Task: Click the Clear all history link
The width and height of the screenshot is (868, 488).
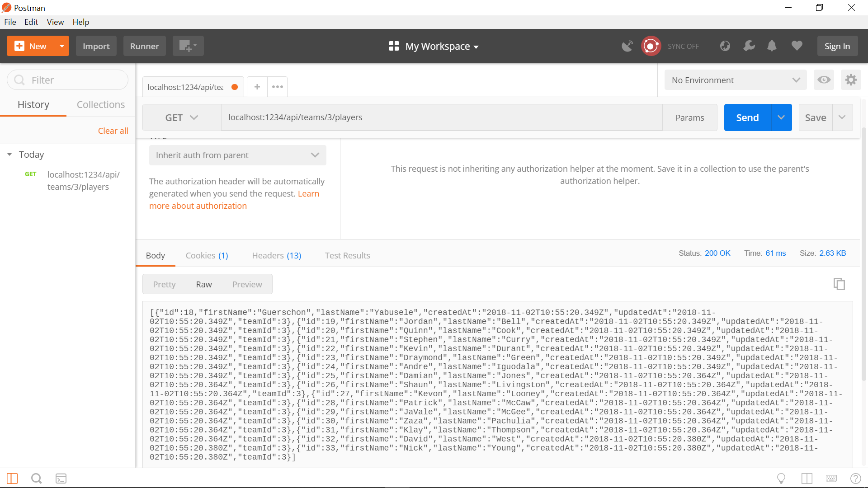Action: point(113,131)
